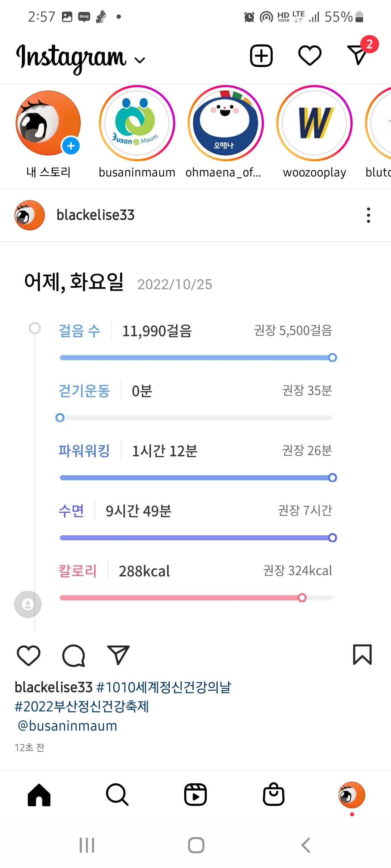This screenshot has width=391, height=868.
Task: Go to the Home tab
Action: [x=39, y=795]
